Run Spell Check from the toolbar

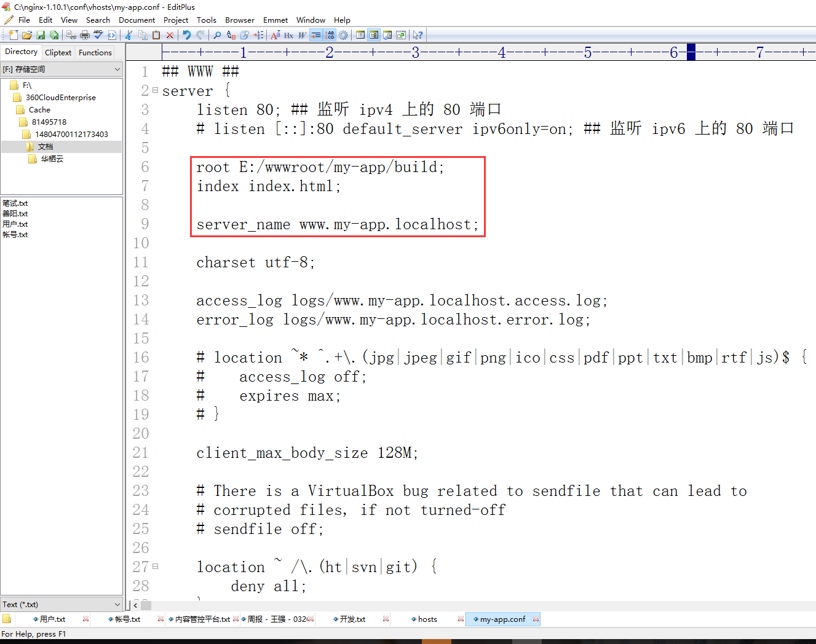tap(98, 35)
